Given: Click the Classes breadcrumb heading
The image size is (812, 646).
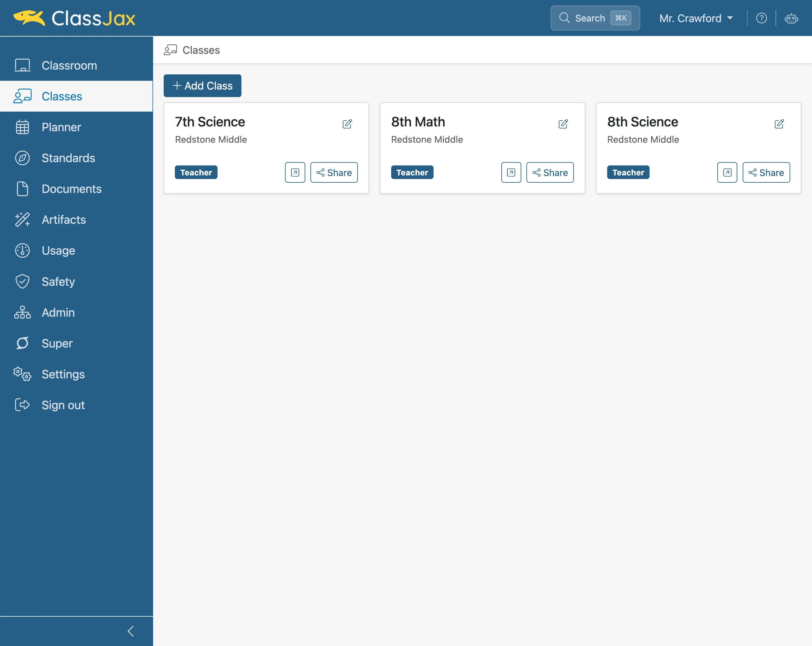Looking at the screenshot, I should (201, 50).
